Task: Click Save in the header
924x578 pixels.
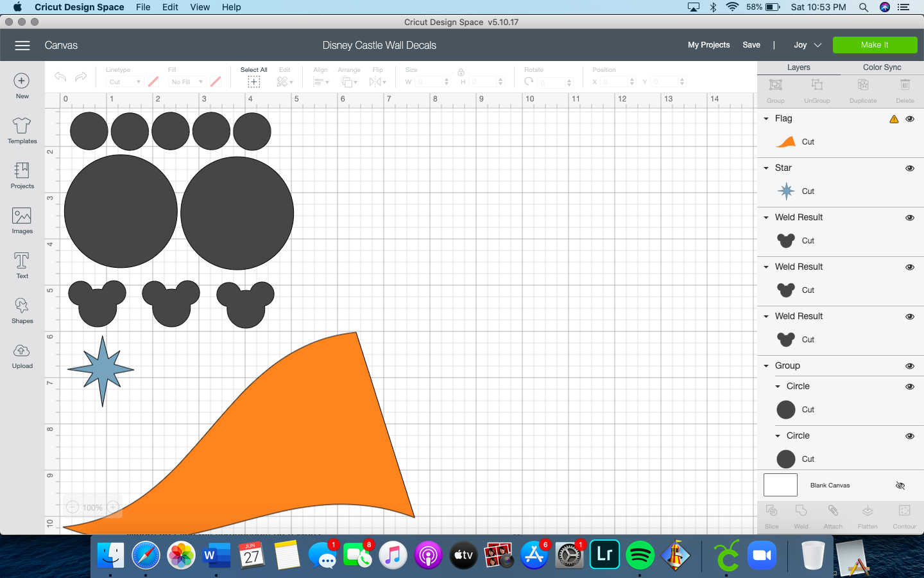Action: click(751, 45)
